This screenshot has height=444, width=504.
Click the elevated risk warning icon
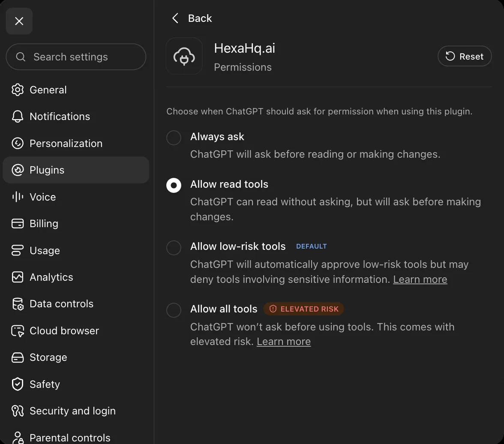[x=273, y=309]
